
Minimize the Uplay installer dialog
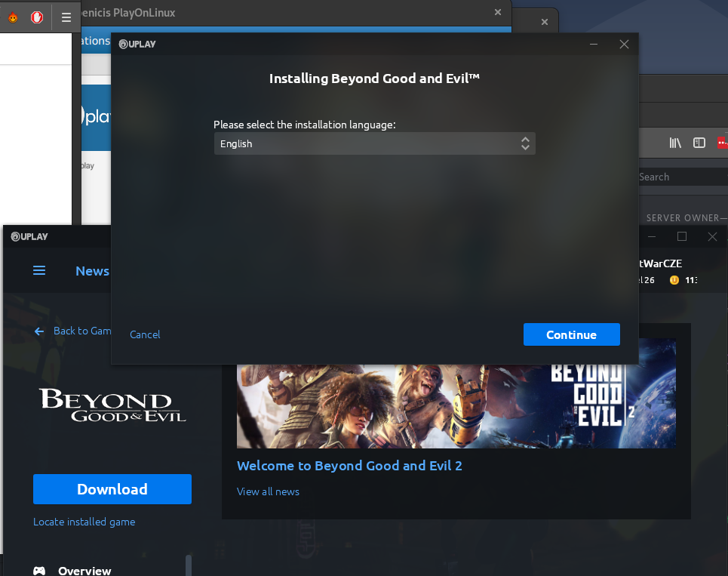(x=594, y=44)
